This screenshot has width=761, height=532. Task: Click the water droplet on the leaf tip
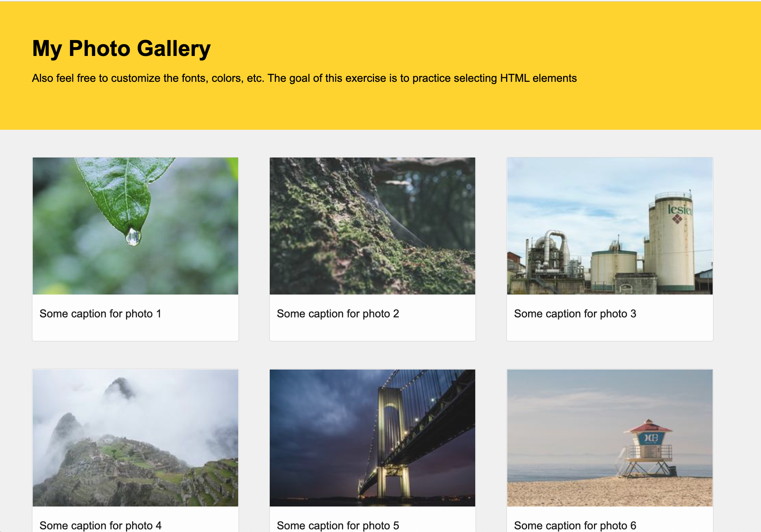(x=133, y=237)
